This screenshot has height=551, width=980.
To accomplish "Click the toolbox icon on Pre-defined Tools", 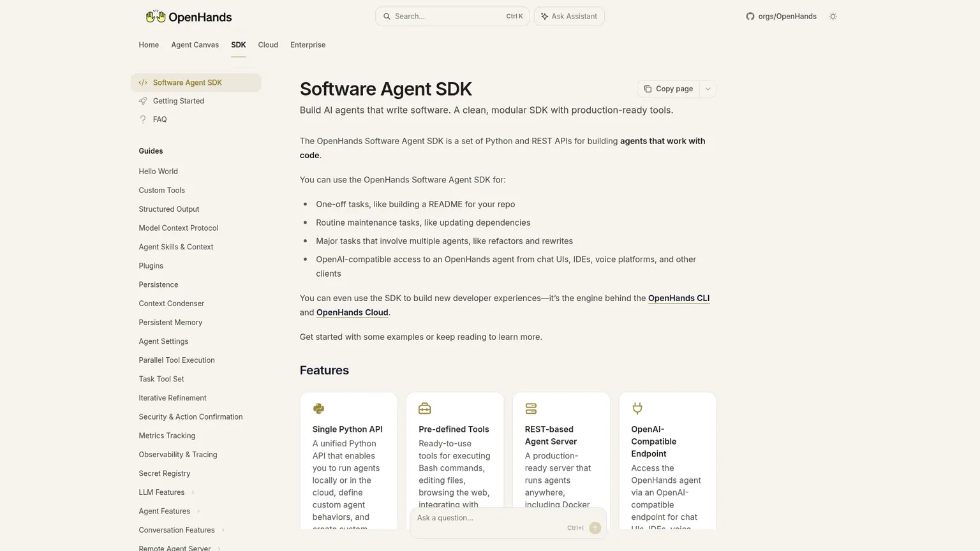I will point(425,408).
